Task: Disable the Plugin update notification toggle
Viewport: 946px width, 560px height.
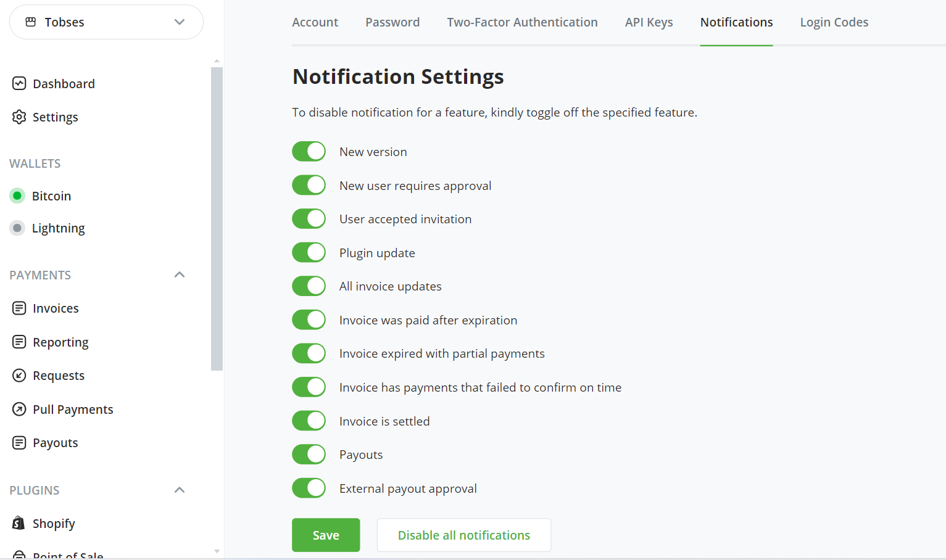Action: (x=309, y=252)
